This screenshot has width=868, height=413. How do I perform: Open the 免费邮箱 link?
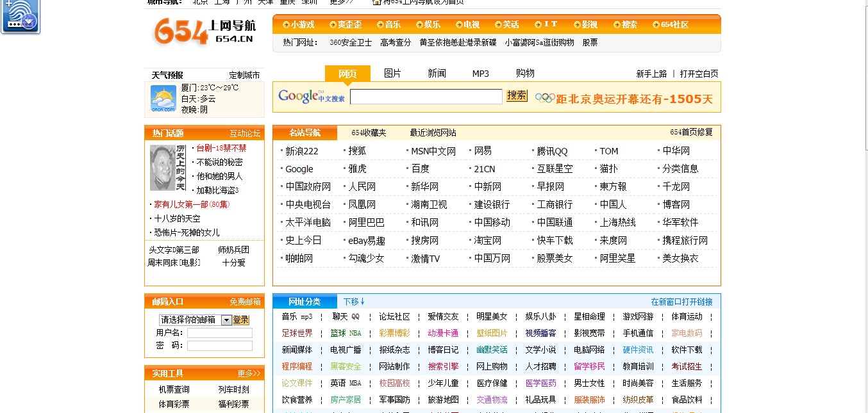[246, 302]
